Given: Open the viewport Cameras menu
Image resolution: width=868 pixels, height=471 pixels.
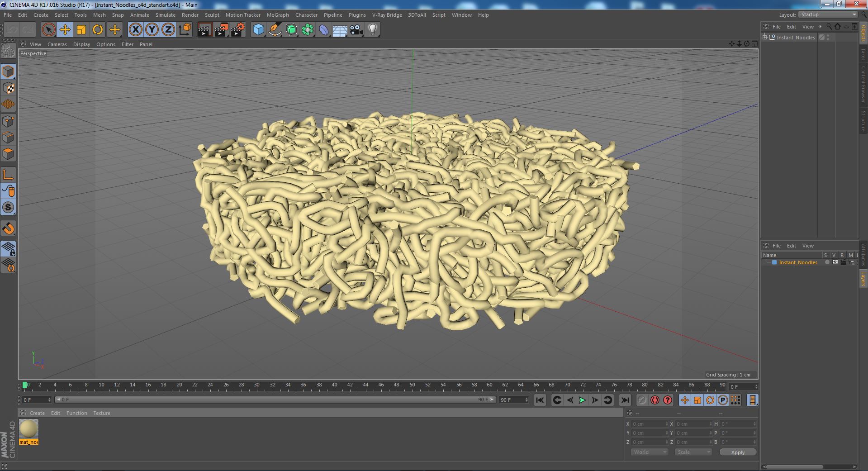Looking at the screenshot, I should (x=57, y=44).
